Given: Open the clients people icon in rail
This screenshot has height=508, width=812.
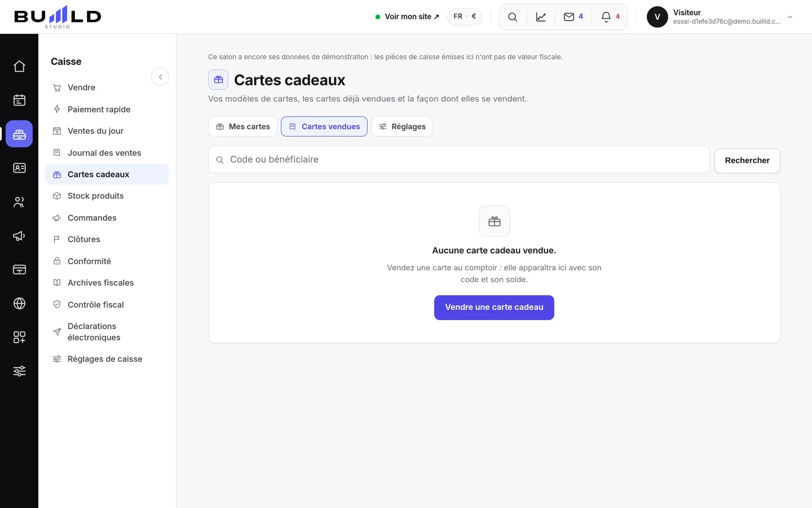Looking at the screenshot, I should pyautogui.click(x=19, y=202).
